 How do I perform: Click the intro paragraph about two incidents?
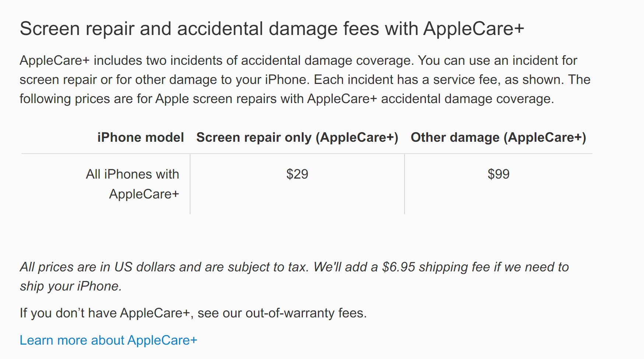(305, 80)
